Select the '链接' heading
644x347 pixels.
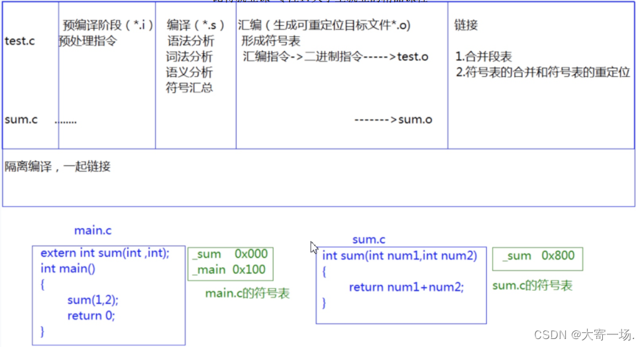(466, 25)
